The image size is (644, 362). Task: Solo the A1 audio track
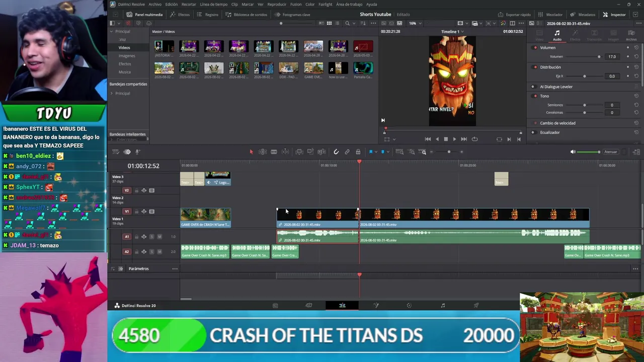click(152, 237)
